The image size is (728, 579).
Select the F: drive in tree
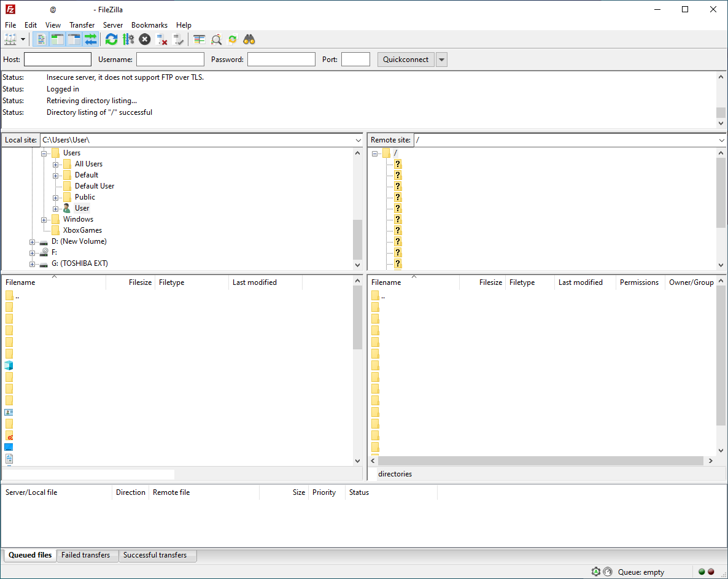(x=54, y=252)
